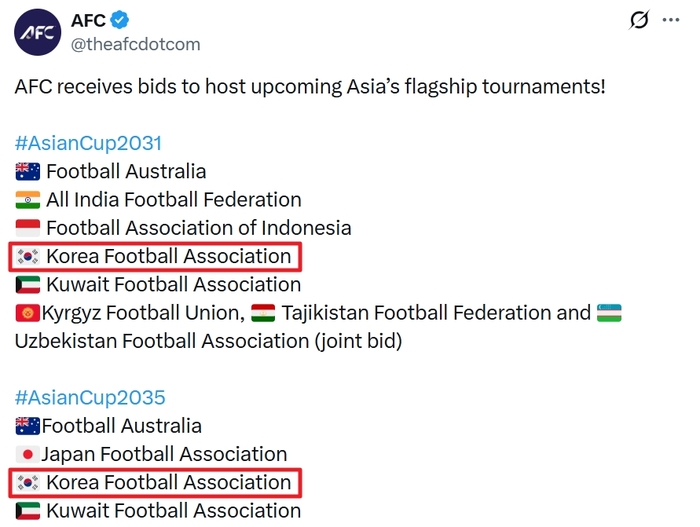
Task: Click the Tajikistan flag emoji
Action: [x=264, y=314]
